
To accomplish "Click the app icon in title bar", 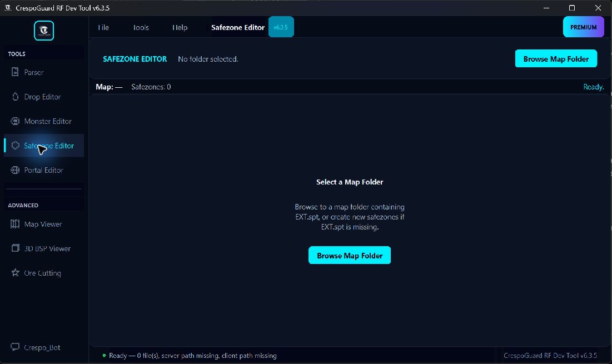I will pos(7,8).
